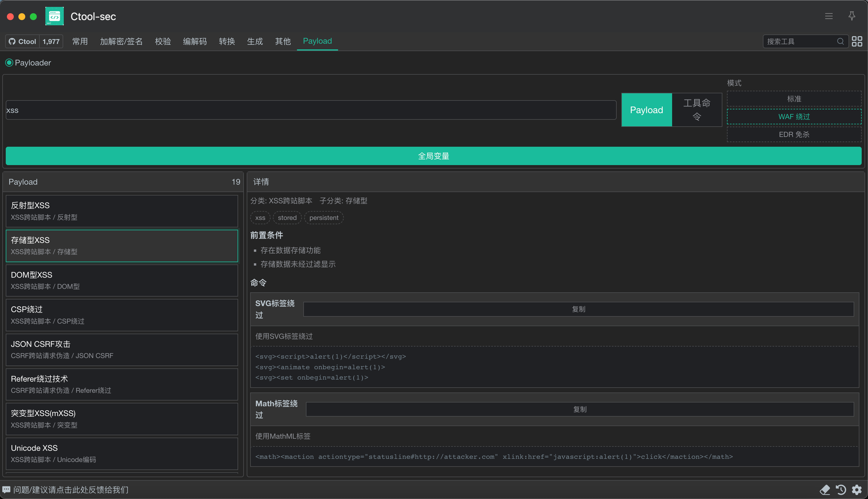Select the CSP绕过 payload entry
Image resolution: width=868 pixels, height=499 pixels.
click(x=122, y=315)
